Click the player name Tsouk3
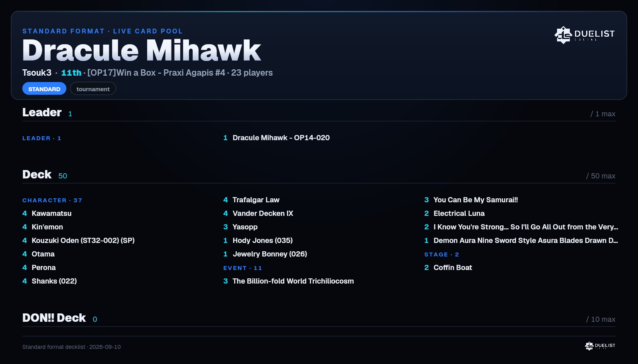Screen dimensions: 638x364 (37, 73)
